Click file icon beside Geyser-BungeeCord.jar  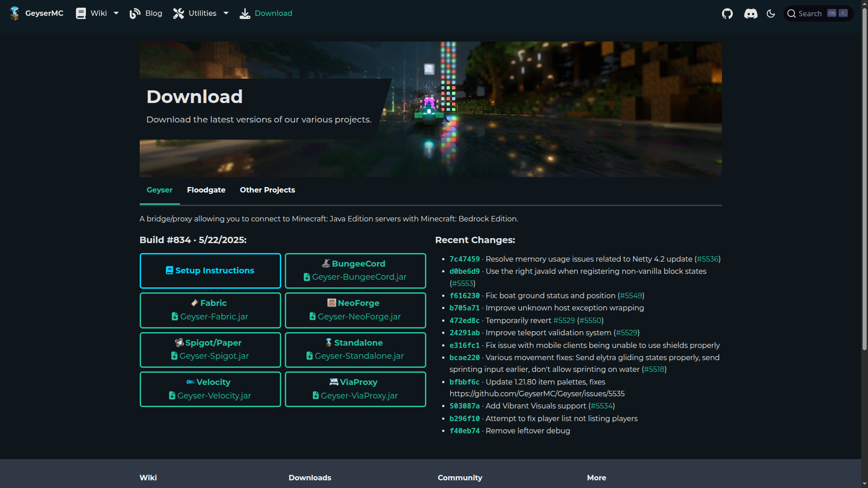(307, 277)
